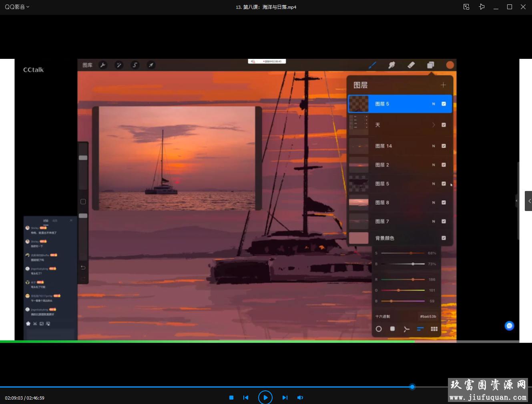This screenshot has width=532, height=404.
Task: Click the 图库 gallery button
Action: (x=87, y=65)
